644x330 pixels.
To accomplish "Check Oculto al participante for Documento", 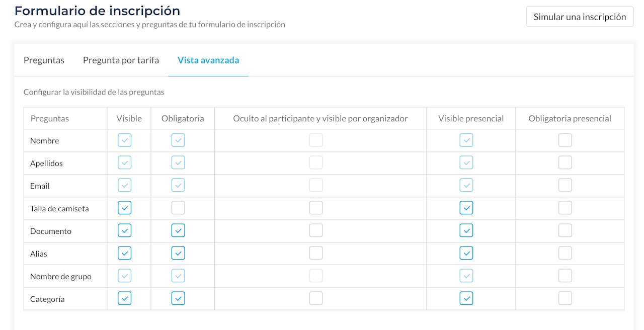I will (x=316, y=230).
